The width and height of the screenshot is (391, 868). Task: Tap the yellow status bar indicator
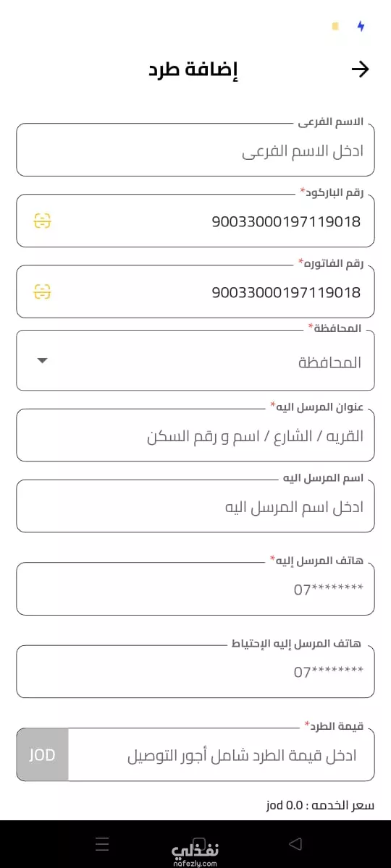pyautogui.click(x=335, y=26)
